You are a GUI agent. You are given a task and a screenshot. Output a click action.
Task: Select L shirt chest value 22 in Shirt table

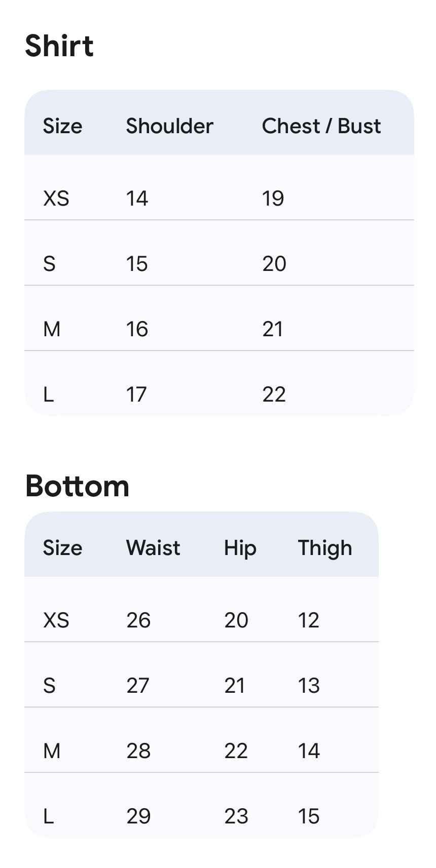point(274,394)
